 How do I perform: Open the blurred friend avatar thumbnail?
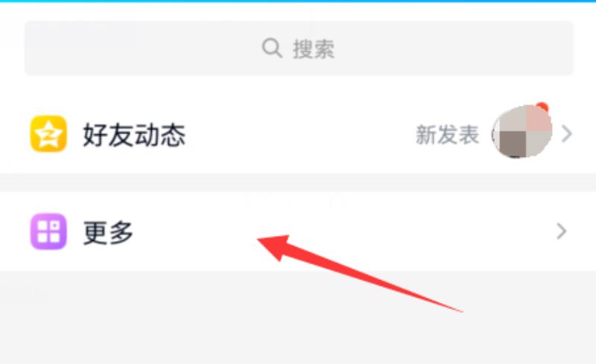coord(522,132)
